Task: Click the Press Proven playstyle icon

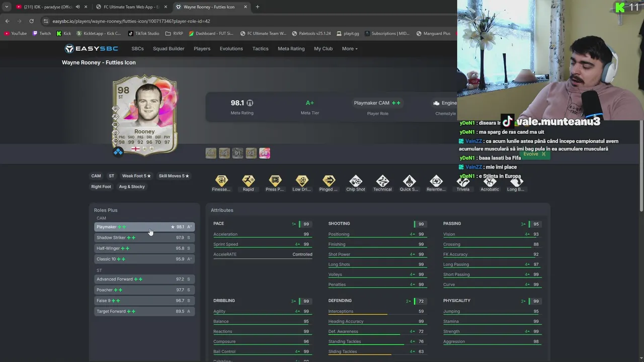Action: point(275,180)
